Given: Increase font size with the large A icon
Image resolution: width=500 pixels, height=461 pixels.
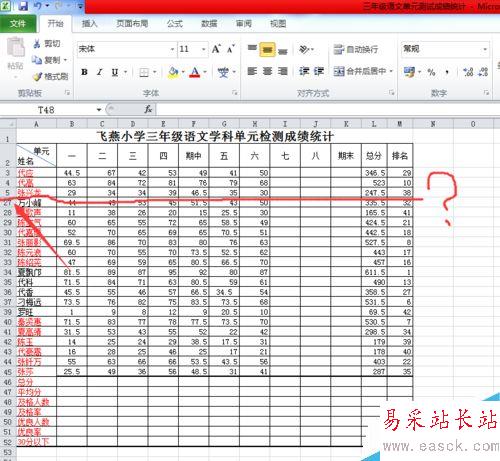Looking at the screenshot, I should (x=216, y=49).
